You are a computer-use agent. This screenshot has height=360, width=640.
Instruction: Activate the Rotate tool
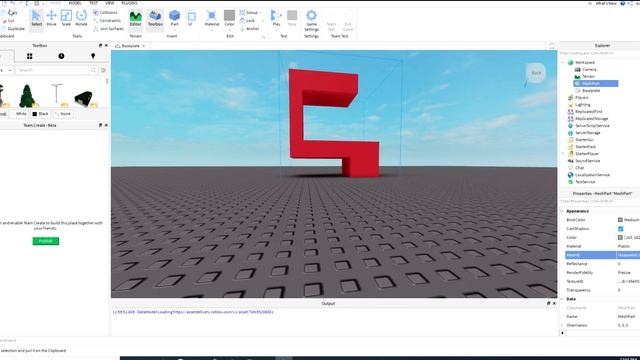point(81,18)
